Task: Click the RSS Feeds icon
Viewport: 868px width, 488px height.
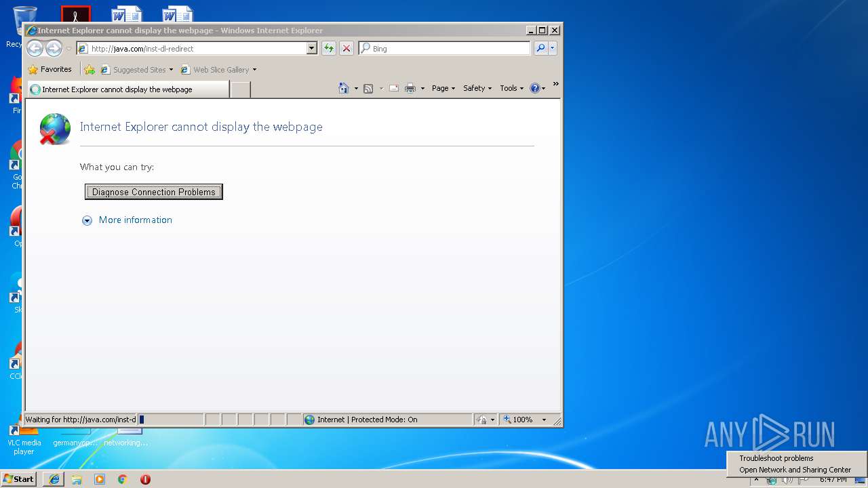Action: tap(368, 88)
